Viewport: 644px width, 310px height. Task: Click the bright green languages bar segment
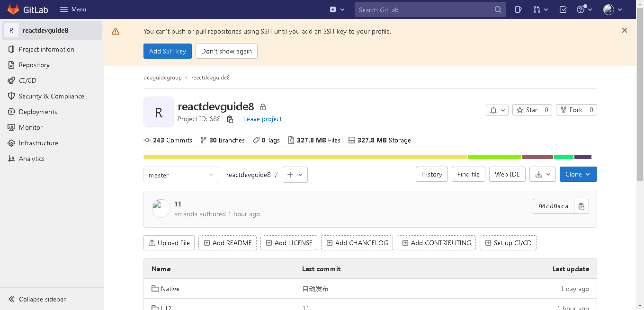point(494,157)
